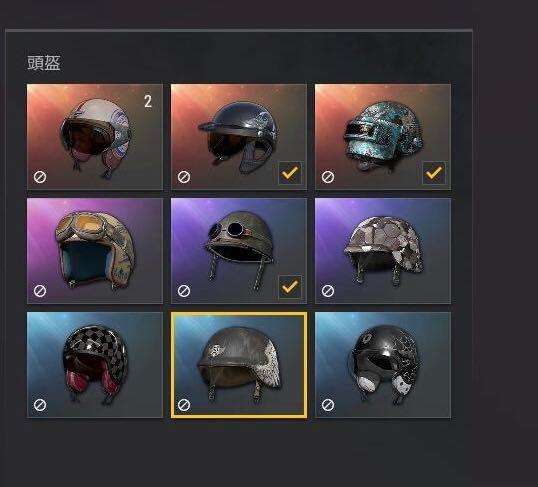Image resolution: width=538 pixels, height=487 pixels.
Task: Select the tan aviator helmet with goggles
Action: (x=95, y=251)
